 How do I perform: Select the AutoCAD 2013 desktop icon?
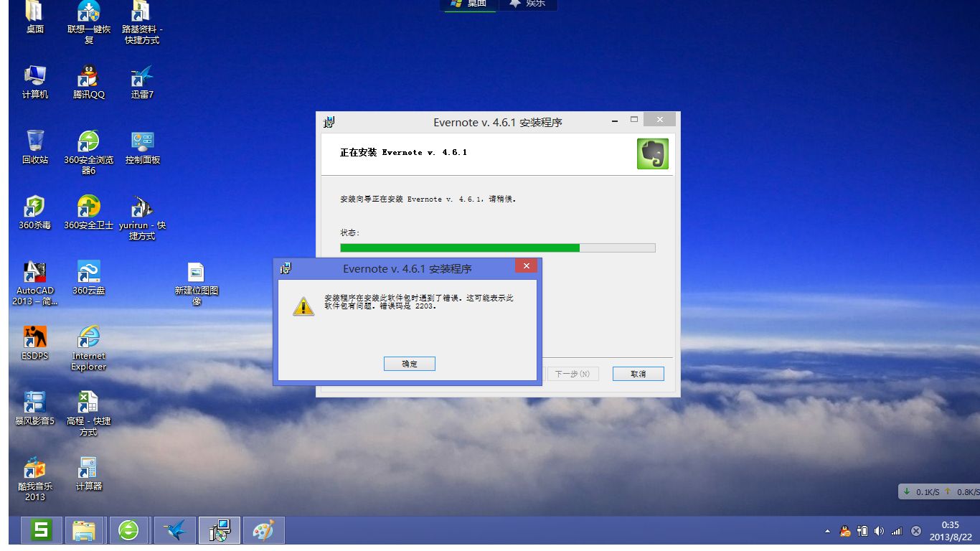(x=35, y=283)
